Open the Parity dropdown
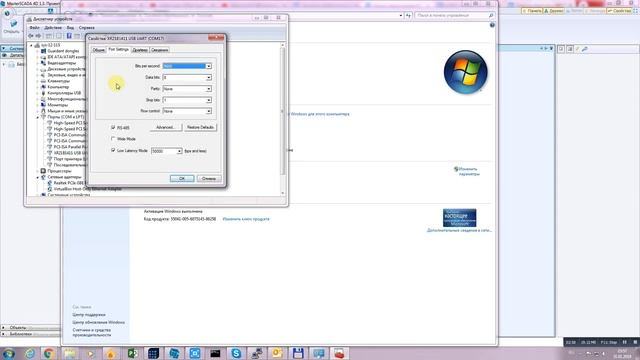 tap(209, 89)
